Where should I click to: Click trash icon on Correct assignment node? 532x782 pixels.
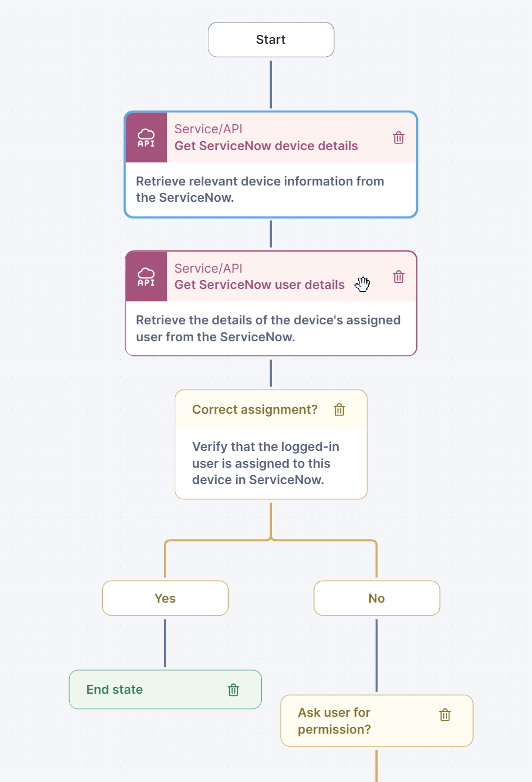(x=339, y=410)
